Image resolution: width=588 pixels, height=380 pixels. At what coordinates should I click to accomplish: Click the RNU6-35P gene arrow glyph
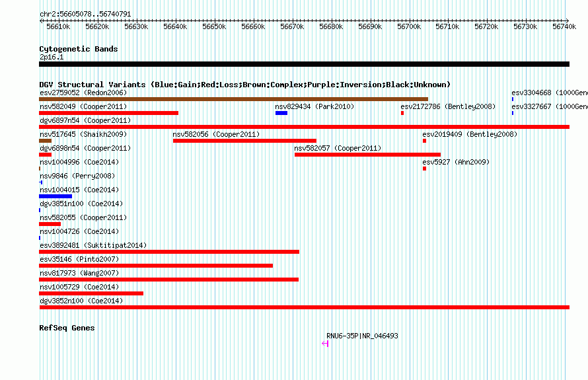click(x=325, y=344)
